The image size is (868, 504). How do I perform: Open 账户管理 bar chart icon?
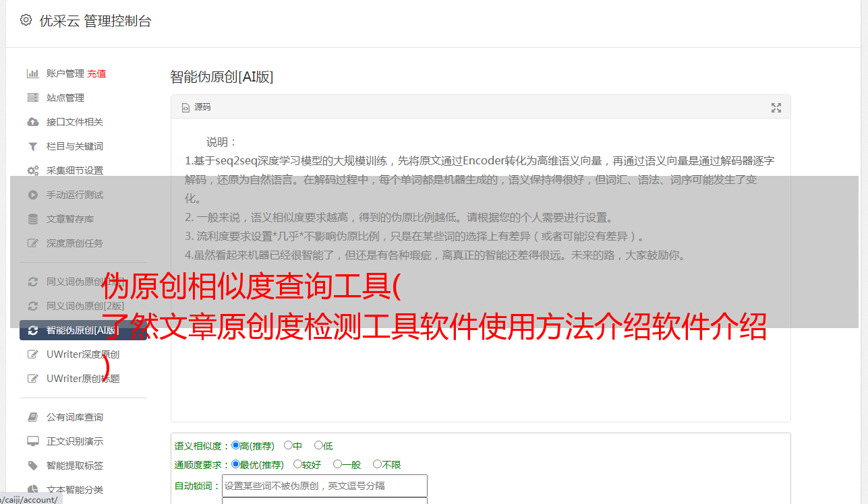[32, 73]
